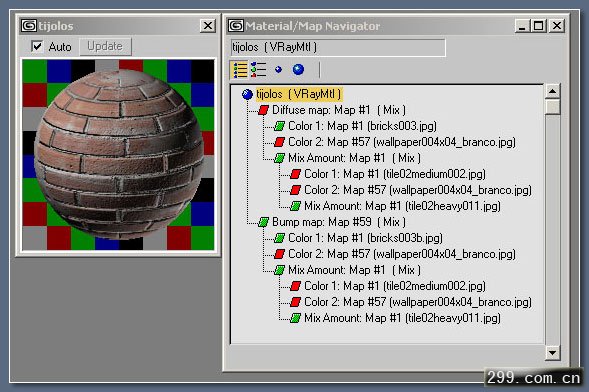The width and height of the screenshot is (589, 392).
Task: Switch to View Large Icons mode
Action: click(298, 69)
